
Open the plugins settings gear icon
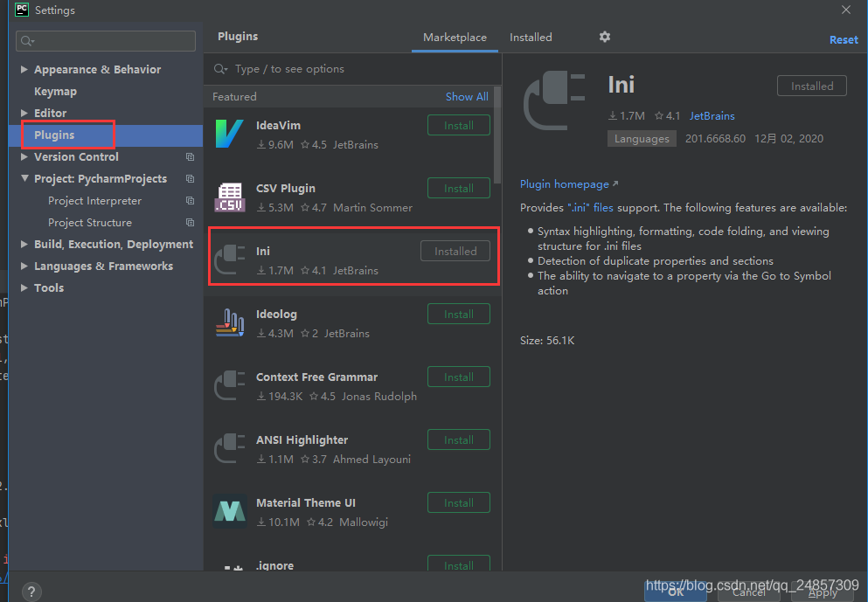pos(605,37)
